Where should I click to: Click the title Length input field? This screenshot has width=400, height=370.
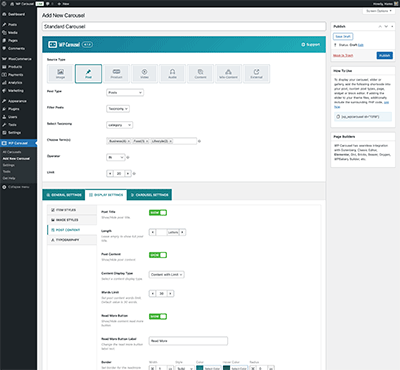pos(161,232)
